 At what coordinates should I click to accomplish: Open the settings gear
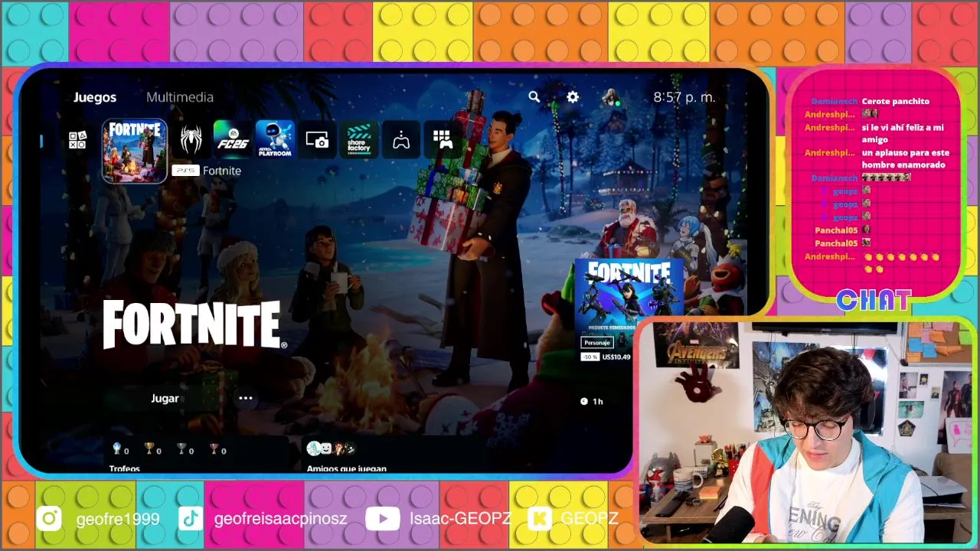(x=573, y=97)
